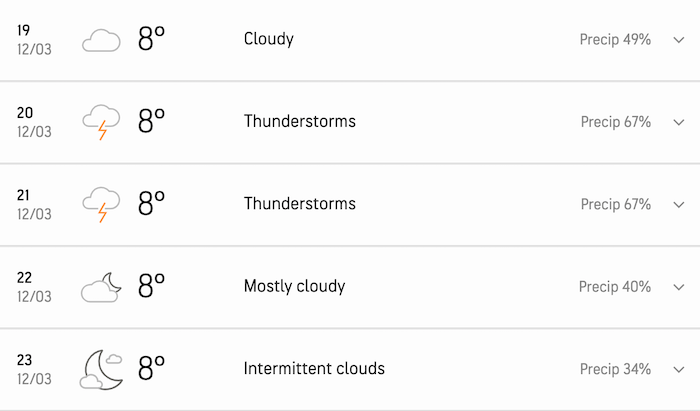
Task: Click the 8° temperature in the hour 19 row
Action: coord(151,39)
